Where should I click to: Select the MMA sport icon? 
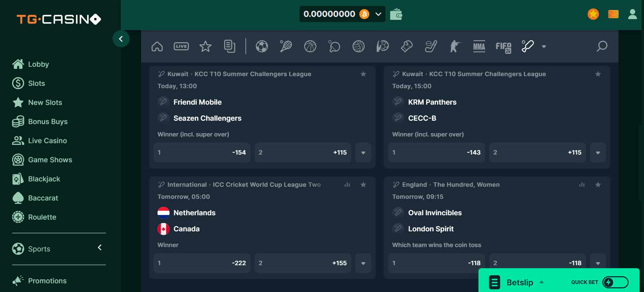click(x=479, y=46)
